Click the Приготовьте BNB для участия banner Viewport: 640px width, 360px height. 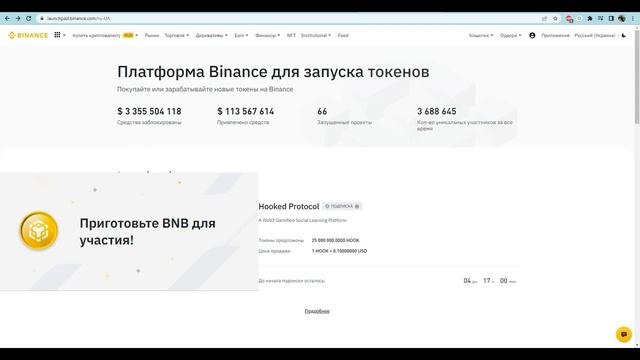(x=129, y=231)
